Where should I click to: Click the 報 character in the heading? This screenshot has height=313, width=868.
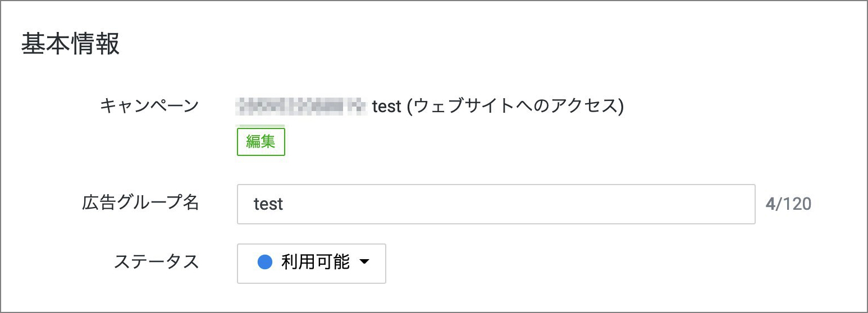click(107, 44)
